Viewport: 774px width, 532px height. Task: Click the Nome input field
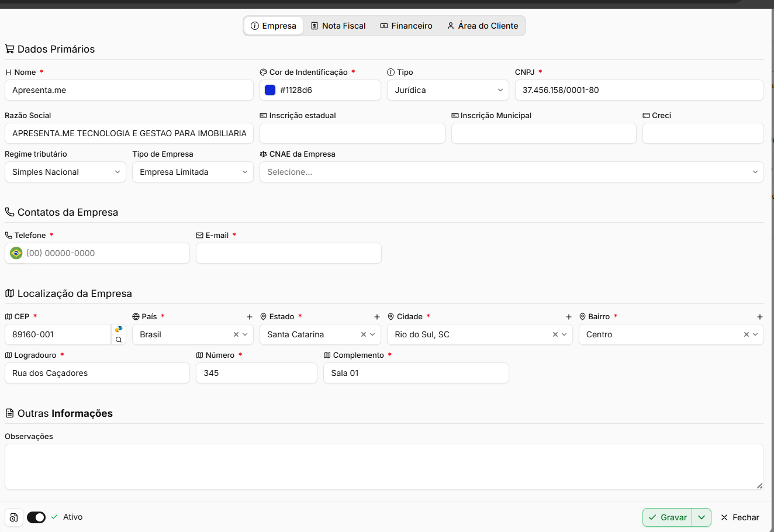[129, 90]
